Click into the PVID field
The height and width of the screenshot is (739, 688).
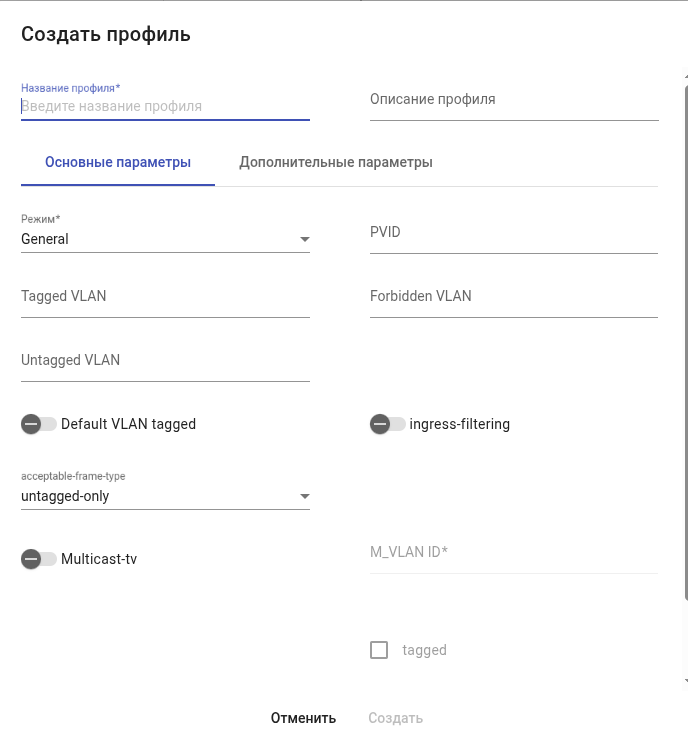coord(514,233)
